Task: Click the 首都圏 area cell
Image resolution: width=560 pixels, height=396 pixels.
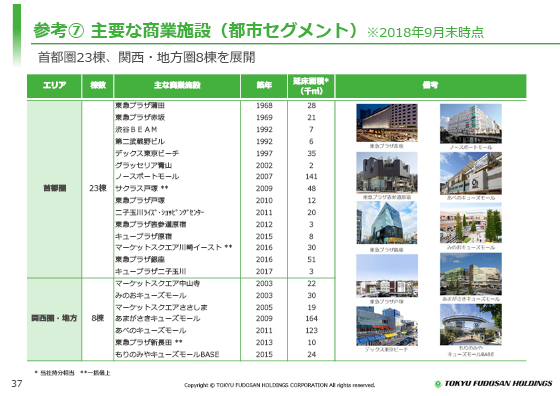Action: click(54, 189)
